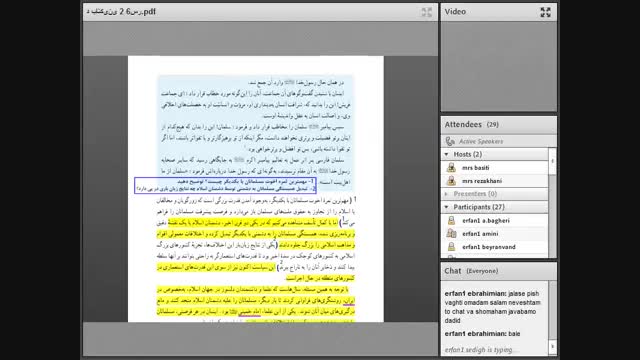640x360 pixels.
Task: Click participant icon beside erfan1 amini
Action: coord(451,233)
